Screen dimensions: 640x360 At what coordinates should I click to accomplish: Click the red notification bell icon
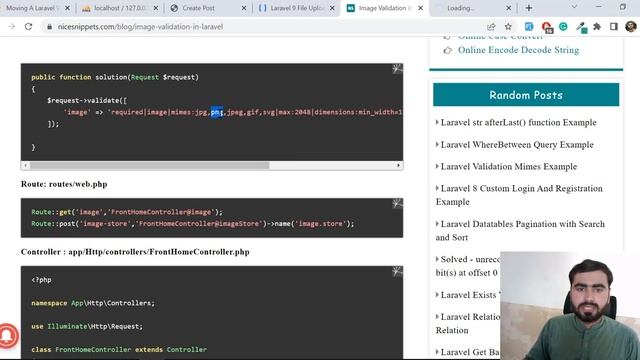click(7, 336)
